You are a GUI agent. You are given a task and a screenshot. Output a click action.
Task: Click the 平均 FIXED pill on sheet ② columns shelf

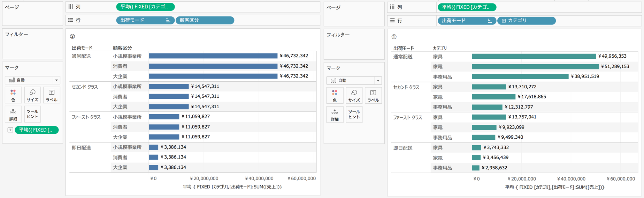click(145, 7)
